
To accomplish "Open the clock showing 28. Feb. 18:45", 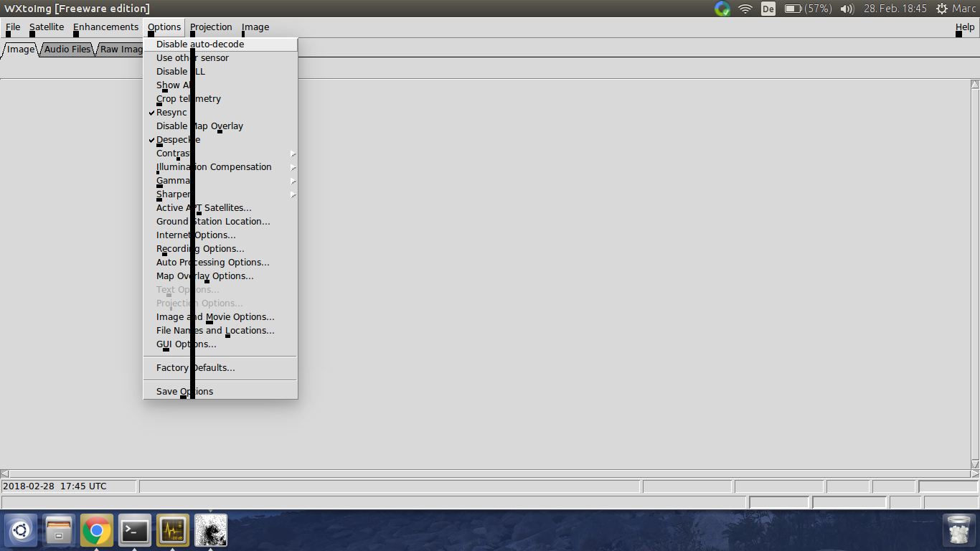I will tap(895, 9).
